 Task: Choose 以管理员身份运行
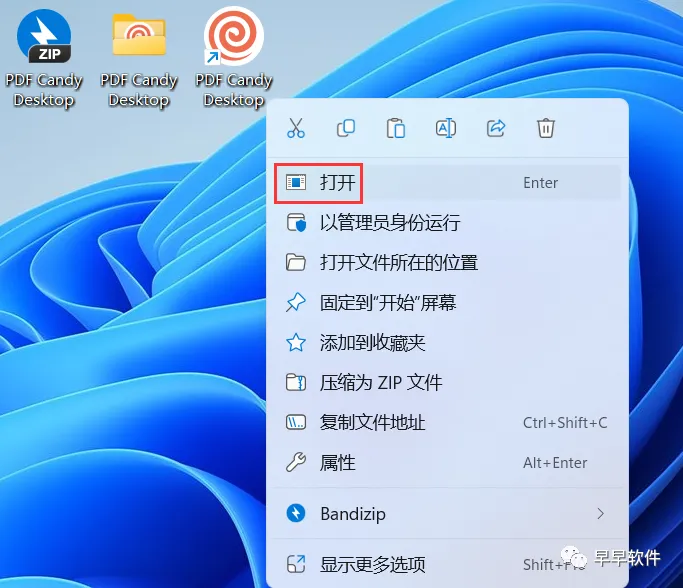pos(447,223)
